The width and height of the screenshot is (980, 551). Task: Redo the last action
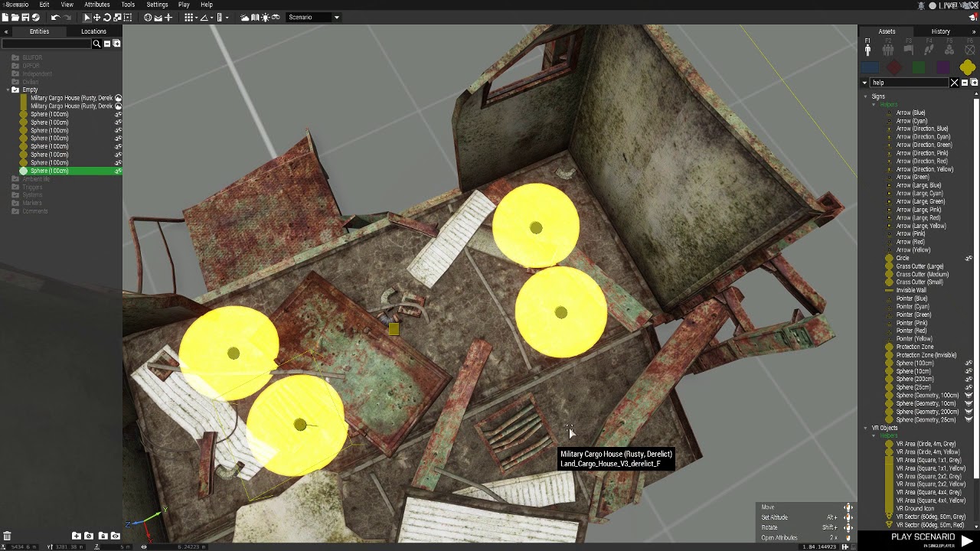(x=67, y=17)
